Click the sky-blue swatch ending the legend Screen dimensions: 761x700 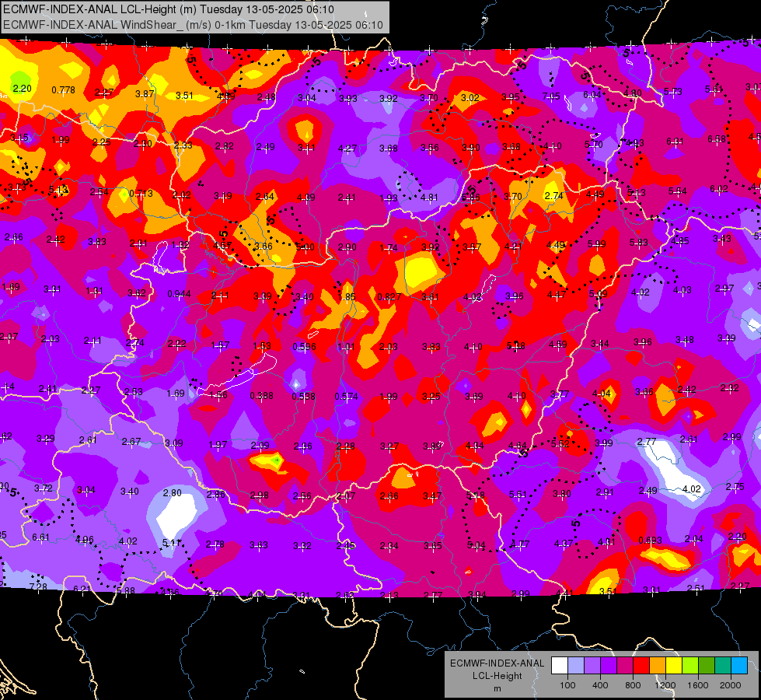[740, 666]
